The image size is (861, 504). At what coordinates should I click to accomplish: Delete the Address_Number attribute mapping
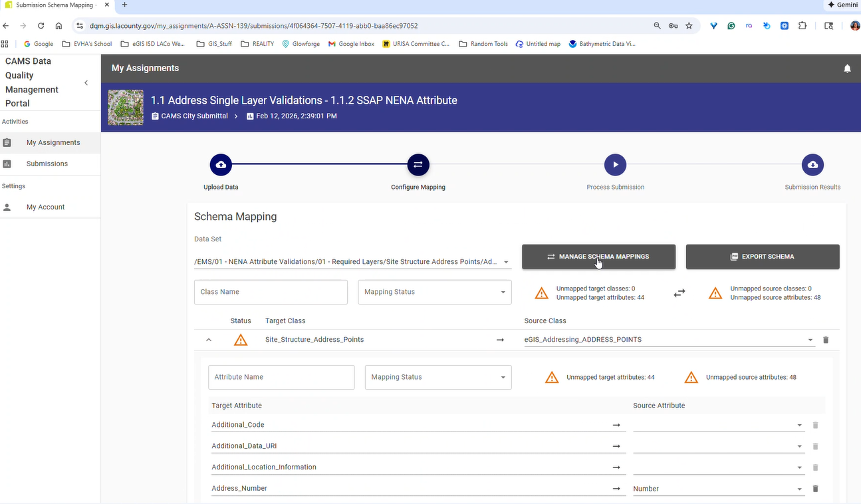(816, 489)
